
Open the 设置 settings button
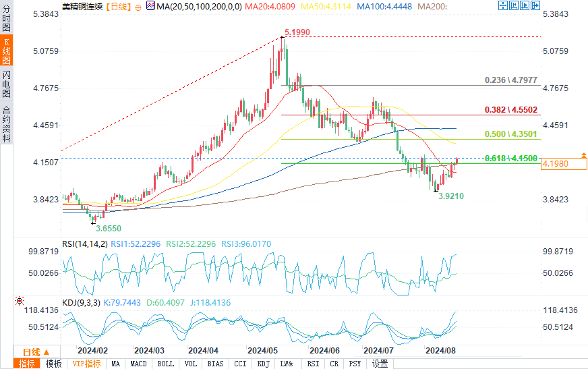[380, 364]
